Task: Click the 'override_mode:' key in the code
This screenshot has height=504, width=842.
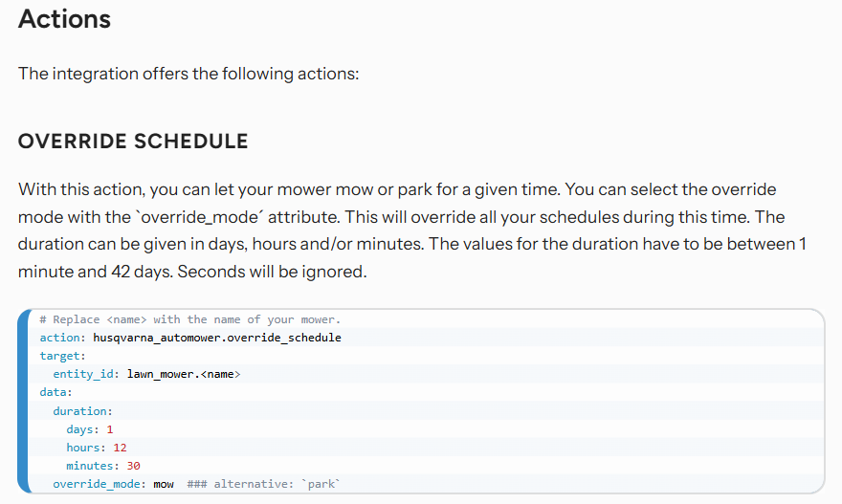Action: coord(100,484)
